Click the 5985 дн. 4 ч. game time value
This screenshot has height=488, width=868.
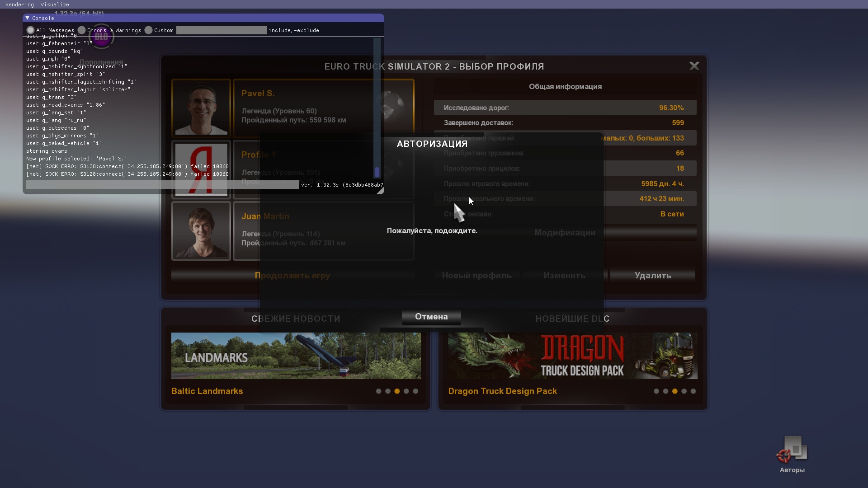tap(663, 184)
